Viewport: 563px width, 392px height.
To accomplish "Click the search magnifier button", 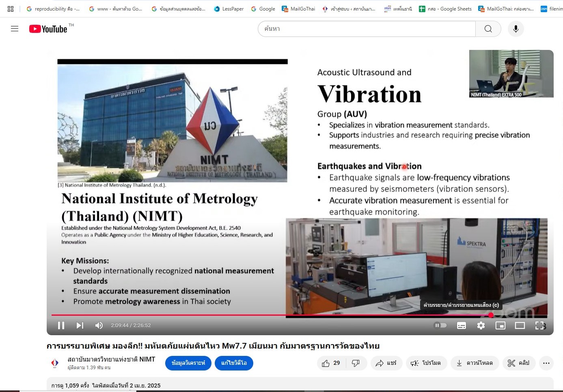I will [488, 29].
